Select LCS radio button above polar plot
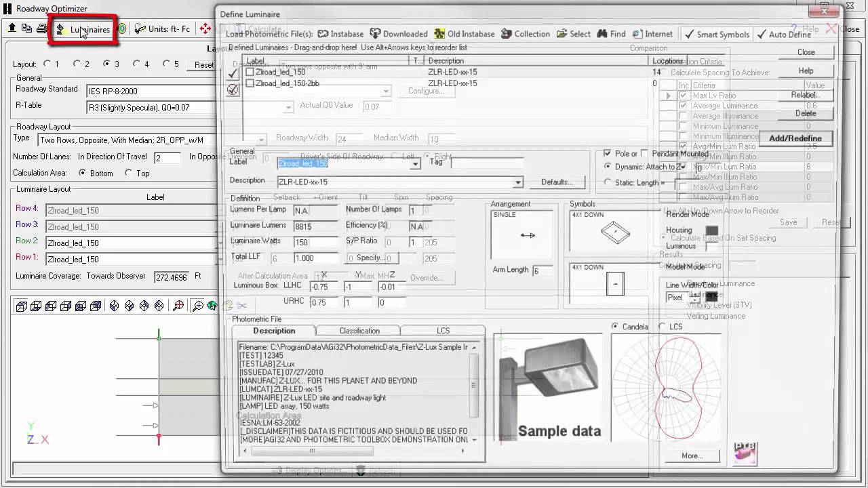This screenshot has height=488, width=868. click(663, 327)
